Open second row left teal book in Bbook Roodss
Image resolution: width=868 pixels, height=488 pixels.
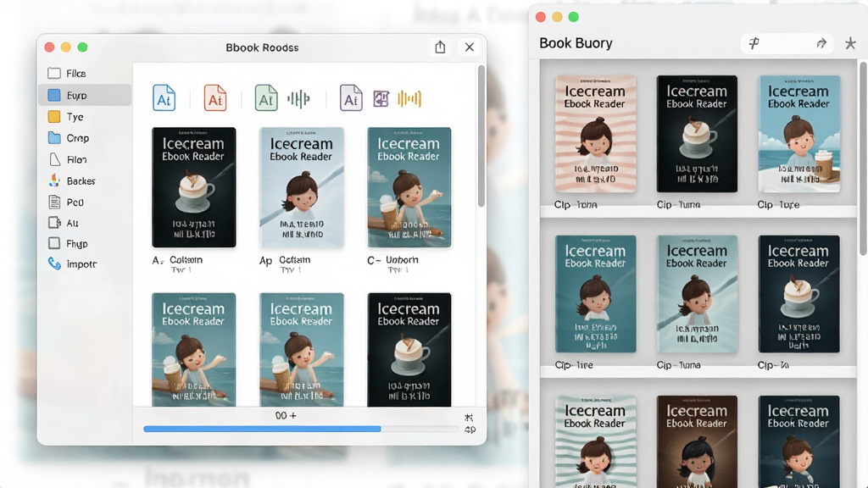[x=194, y=350]
